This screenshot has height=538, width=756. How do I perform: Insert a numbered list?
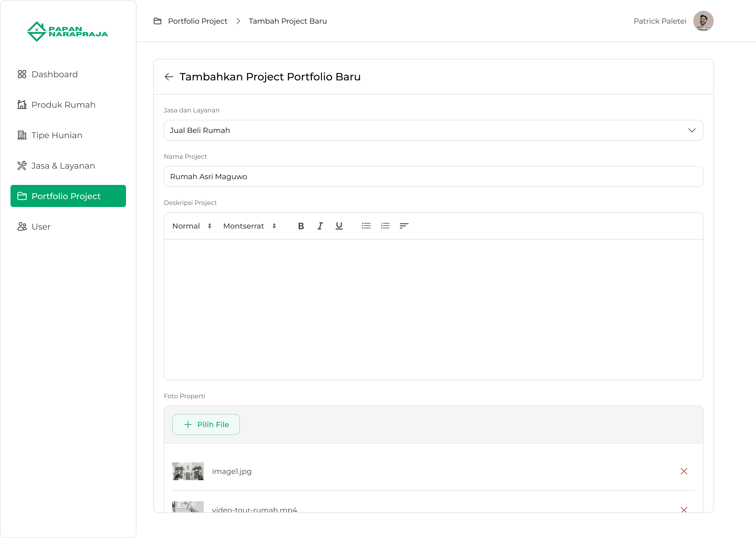click(x=385, y=226)
